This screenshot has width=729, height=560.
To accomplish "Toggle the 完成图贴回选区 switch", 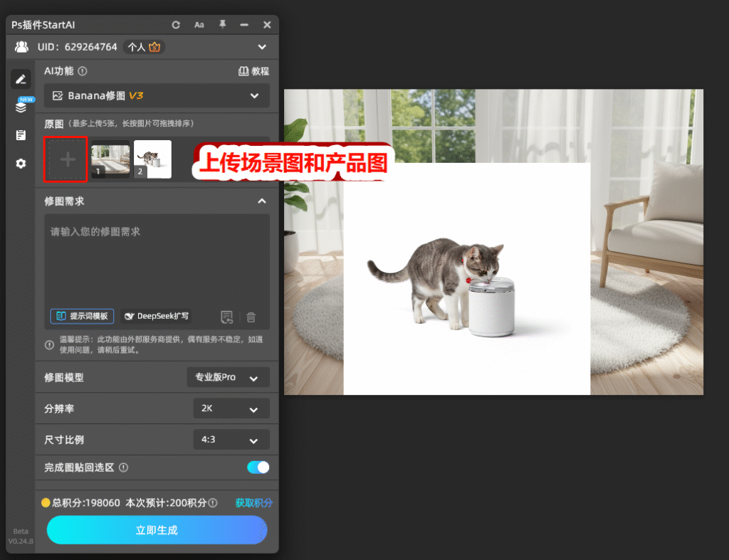I will pyautogui.click(x=258, y=467).
